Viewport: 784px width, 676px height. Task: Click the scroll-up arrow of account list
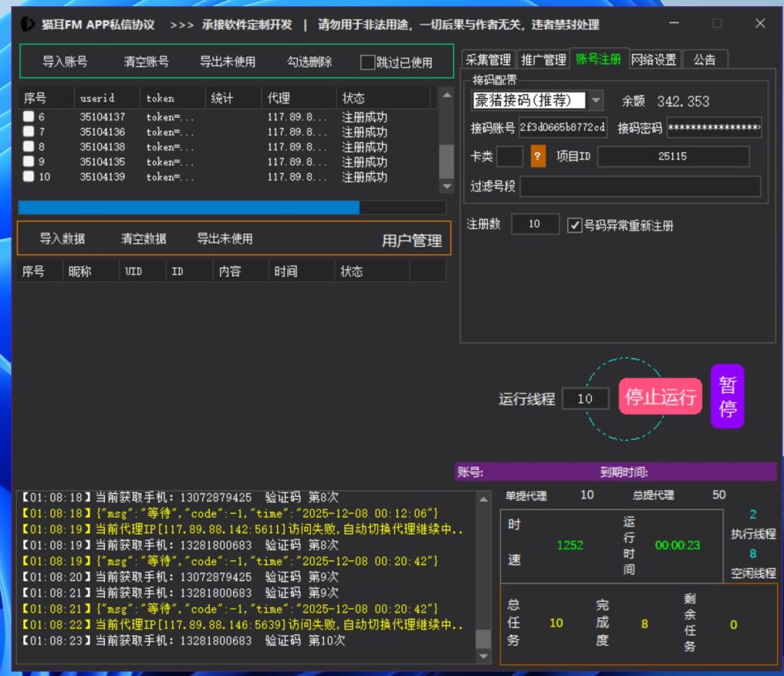(446, 96)
